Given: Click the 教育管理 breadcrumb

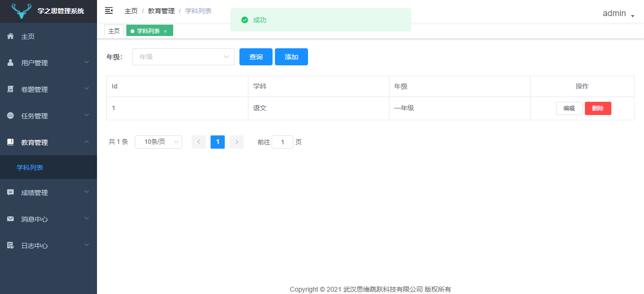Looking at the screenshot, I should 161,11.
